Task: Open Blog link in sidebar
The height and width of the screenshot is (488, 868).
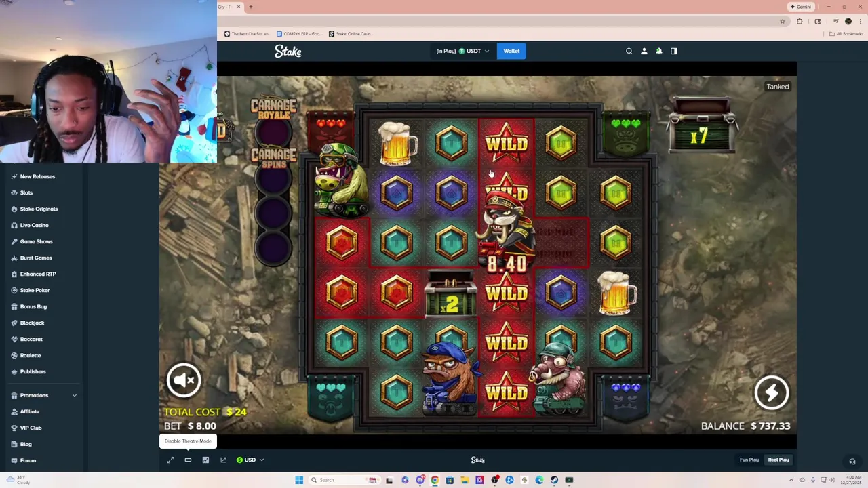Action: pos(26,444)
